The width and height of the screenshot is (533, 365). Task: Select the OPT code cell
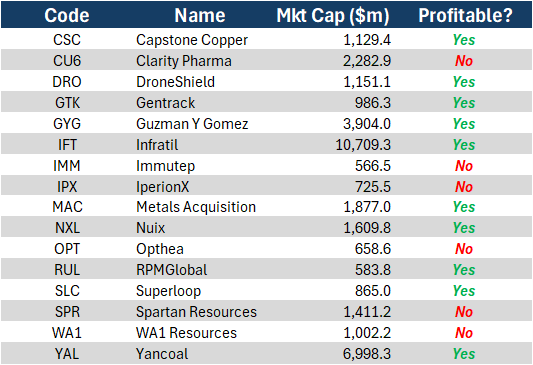(x=67, y=249)
